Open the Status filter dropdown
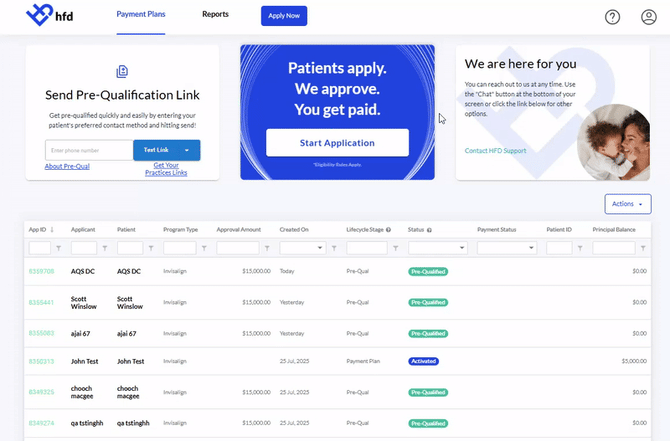The image size is (670, 441). (x=438, y=248)
